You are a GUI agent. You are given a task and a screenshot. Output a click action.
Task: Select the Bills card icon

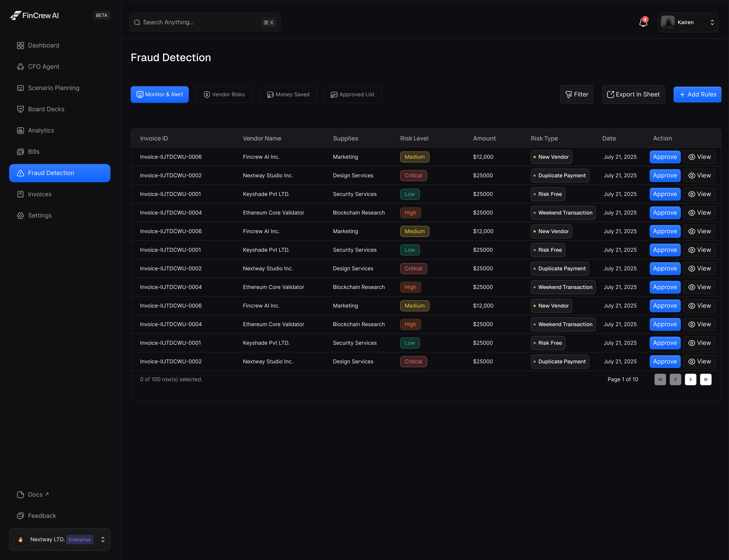(x=20, y=152)
